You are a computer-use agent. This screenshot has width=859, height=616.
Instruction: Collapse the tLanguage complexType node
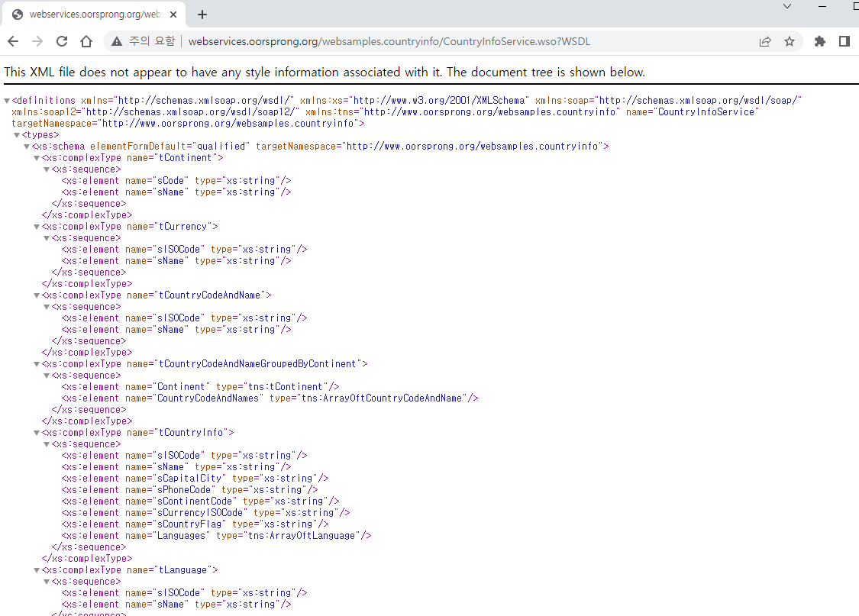click(x=37, y=570)
